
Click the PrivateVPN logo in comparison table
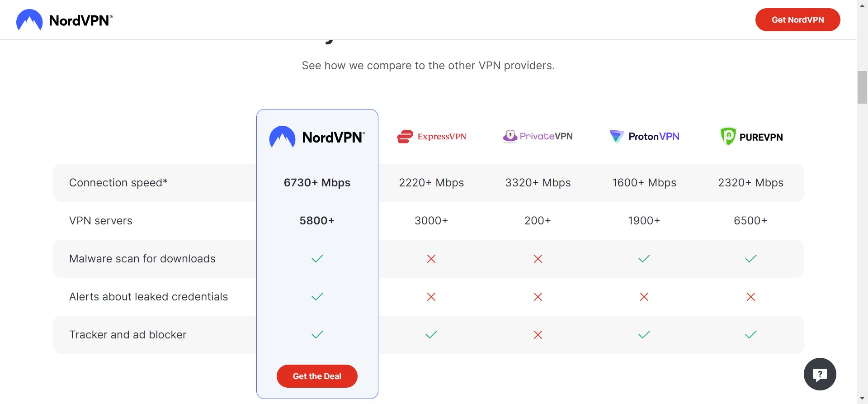538,136
